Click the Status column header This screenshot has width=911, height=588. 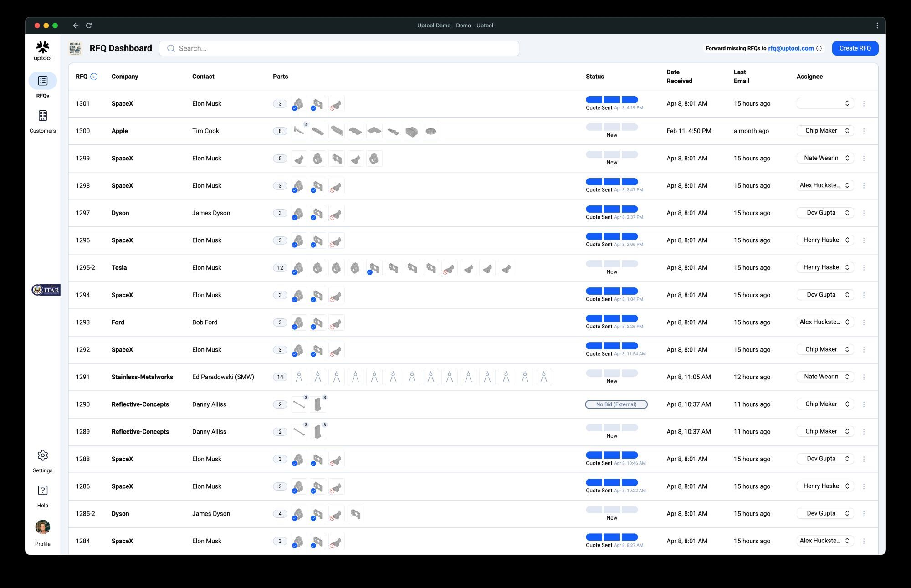coord(595,77)
